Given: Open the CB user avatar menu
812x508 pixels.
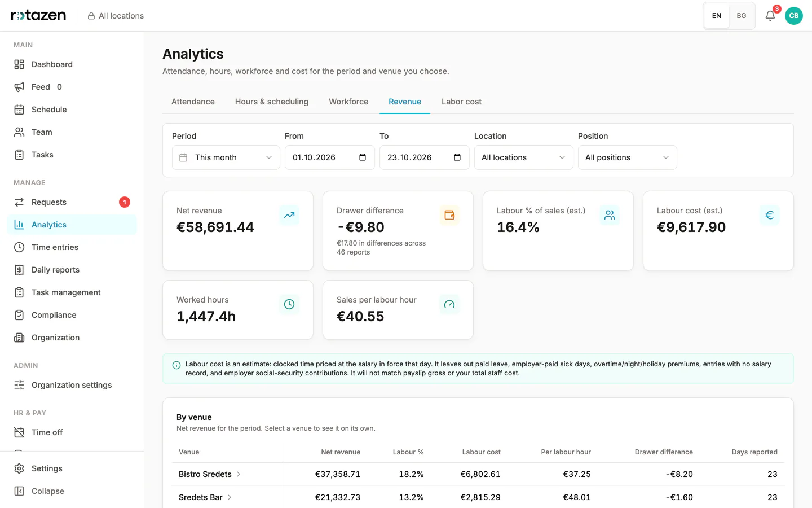Looking at the screenshot, I should point(794,16).
